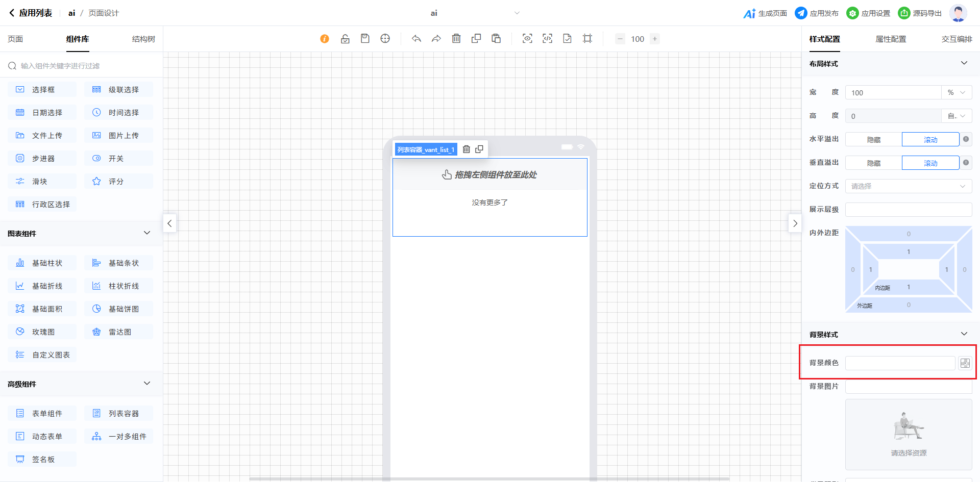980x482 pixels.
Task: Delete the selected list container component
Action: [466, 149]
